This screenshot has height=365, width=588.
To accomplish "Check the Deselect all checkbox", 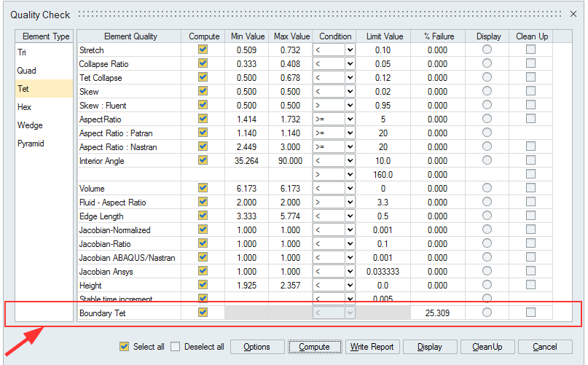I will pos(176,347).
